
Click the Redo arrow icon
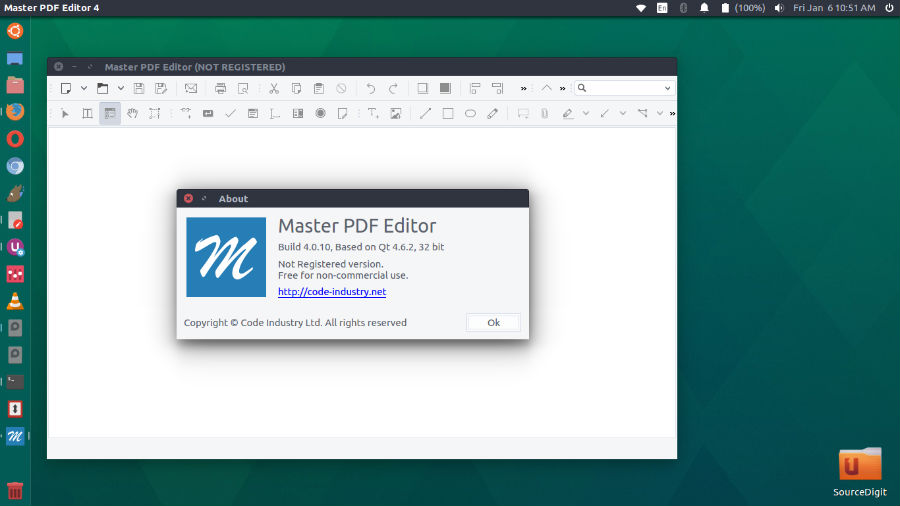(393, 88)
